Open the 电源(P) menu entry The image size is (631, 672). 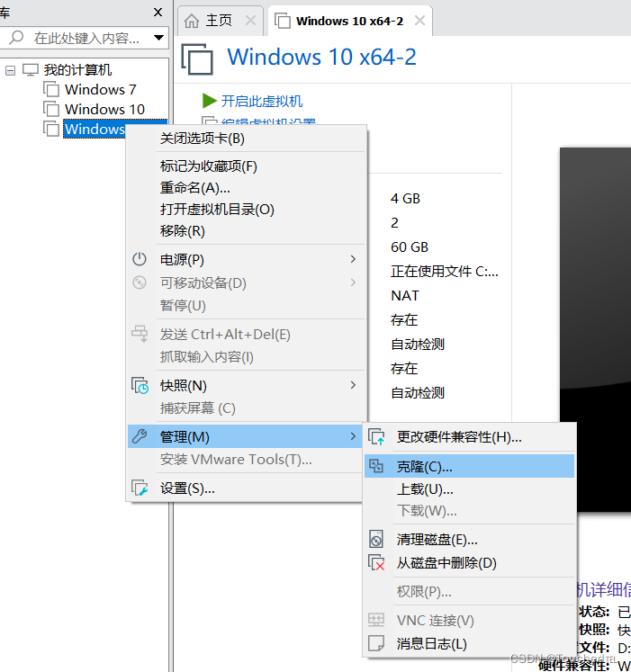point(247,259)
